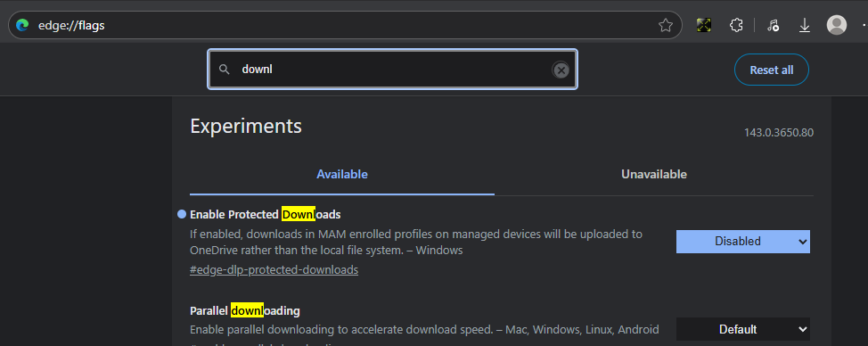Image resolution: width=868 pixels, height=346 pixels.
Task: Open the yellow-green arrows extension icon
Action: point(704,25)
